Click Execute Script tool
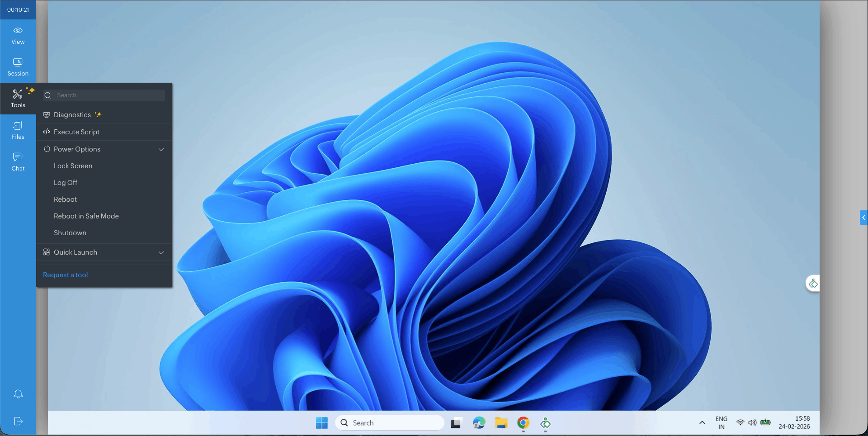The width and height of the screenshot is (868, 436). 76,132
